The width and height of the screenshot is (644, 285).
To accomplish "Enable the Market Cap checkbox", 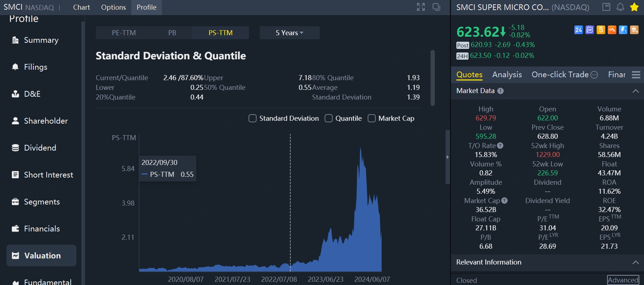I will click(372, 118).
